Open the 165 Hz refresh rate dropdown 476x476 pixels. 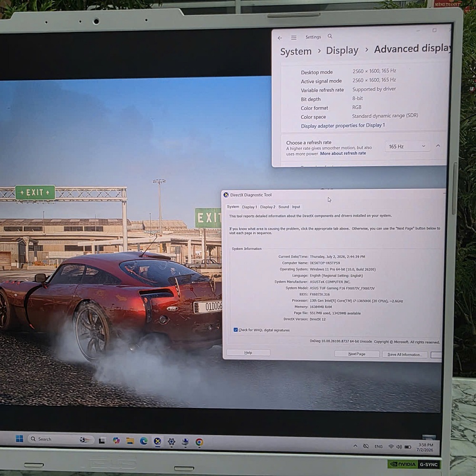407,146
